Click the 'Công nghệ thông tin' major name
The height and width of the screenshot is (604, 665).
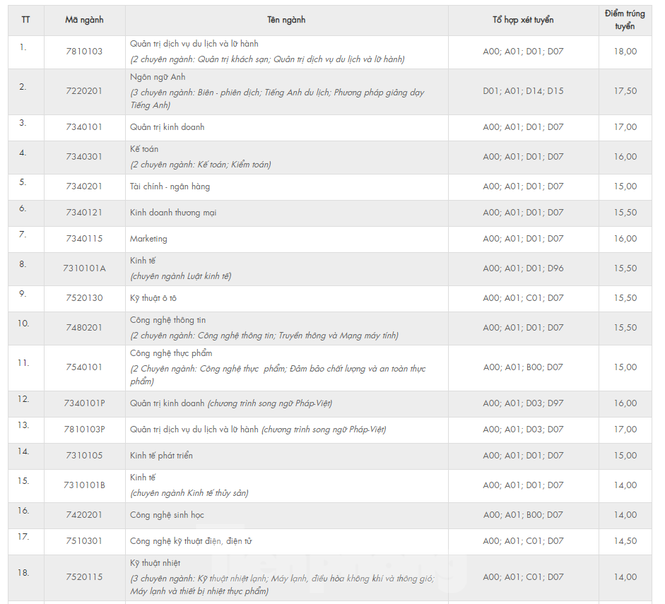(168, 320)
